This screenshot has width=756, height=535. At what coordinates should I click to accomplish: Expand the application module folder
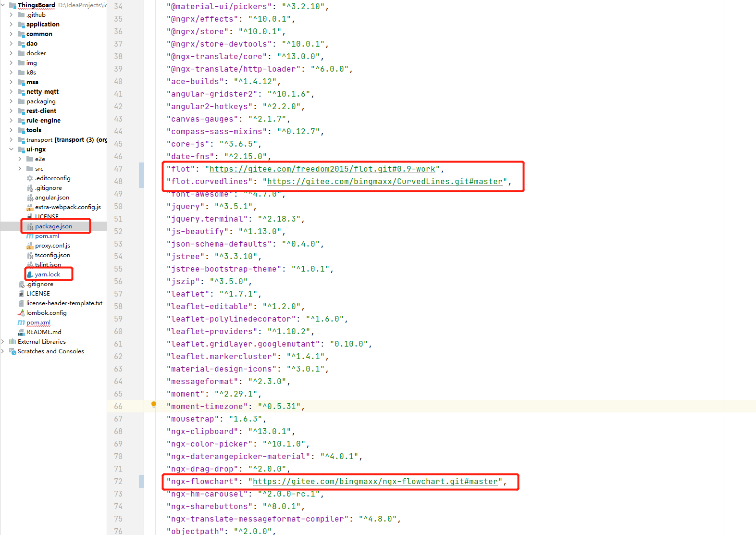tap(11, 25)
